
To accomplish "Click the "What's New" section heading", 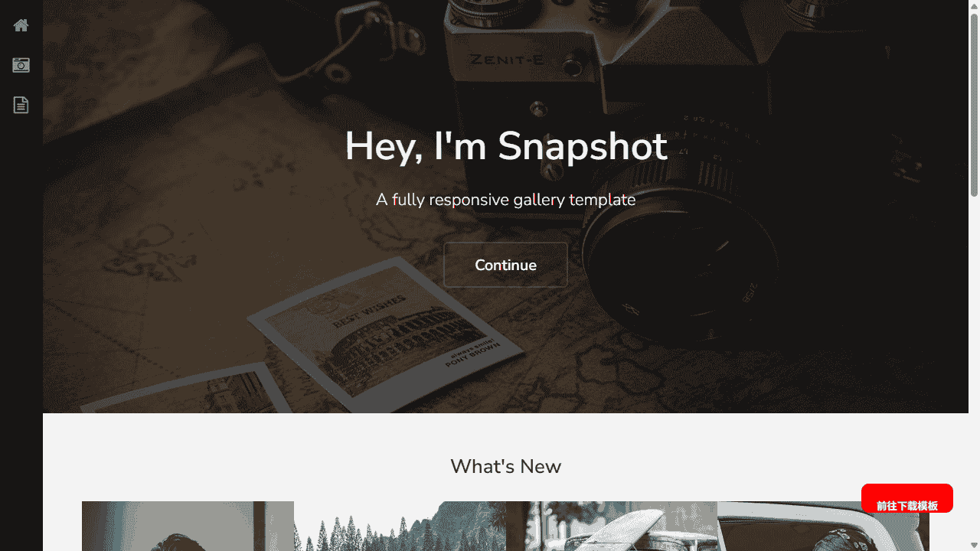I will click(505, 466).
